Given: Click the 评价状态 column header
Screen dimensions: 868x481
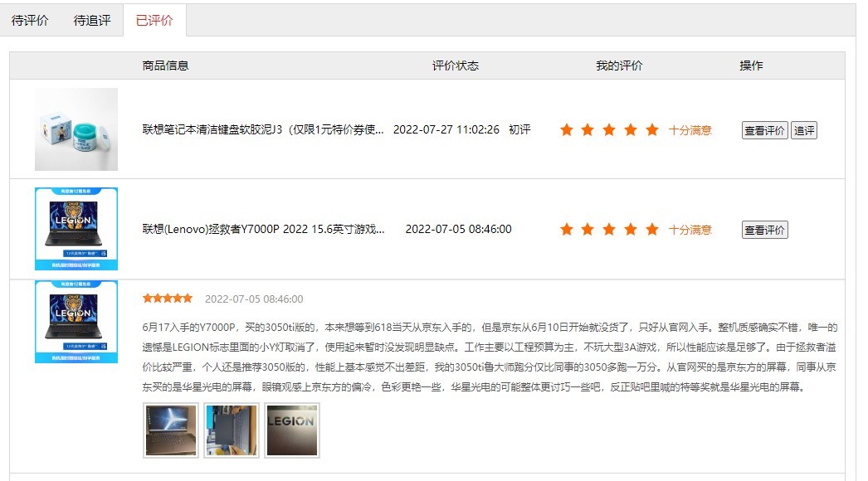Looking at the screenshot, I should (456, 66).
